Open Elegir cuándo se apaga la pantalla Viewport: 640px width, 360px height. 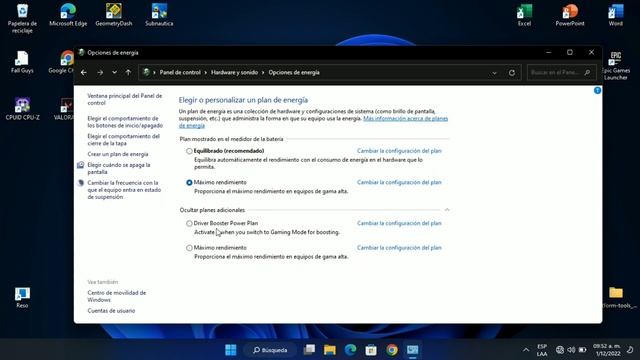tap(119, 168)
